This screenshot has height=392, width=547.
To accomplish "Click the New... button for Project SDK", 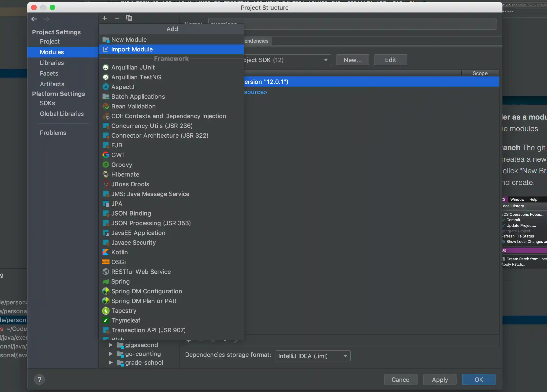I will point(352,60).
